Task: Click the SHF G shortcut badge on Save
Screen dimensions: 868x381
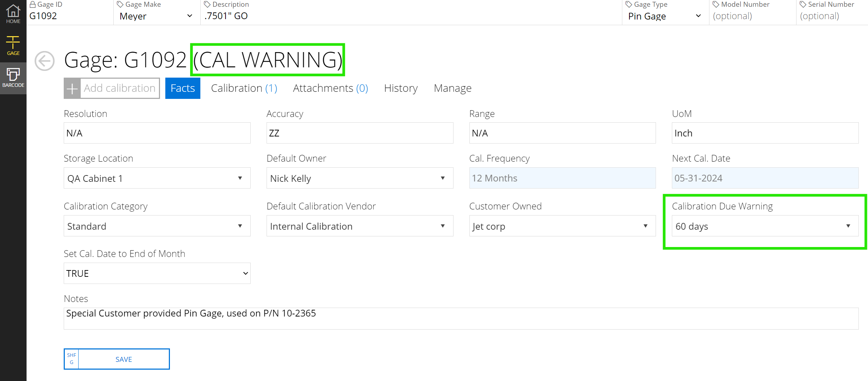Action: (72, 359)
